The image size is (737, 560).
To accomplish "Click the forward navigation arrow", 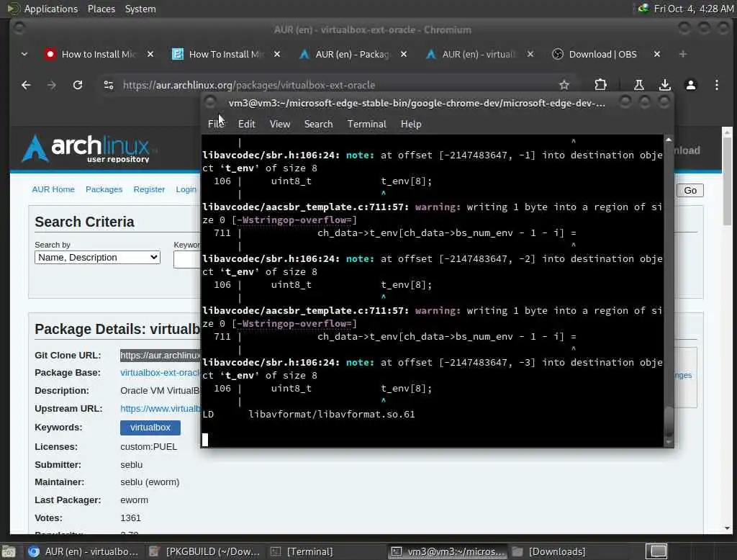I will 52,85.
